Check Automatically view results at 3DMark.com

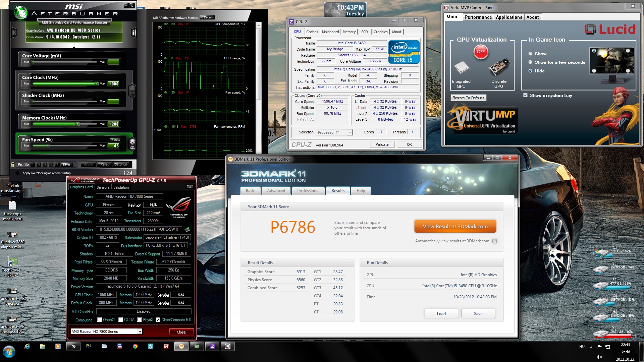pos(494,241)
